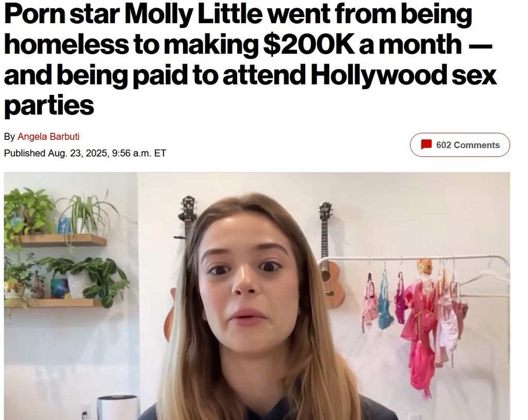Click the published date Aug. 23, 2025
528x420 pixels.
[77, 153]
